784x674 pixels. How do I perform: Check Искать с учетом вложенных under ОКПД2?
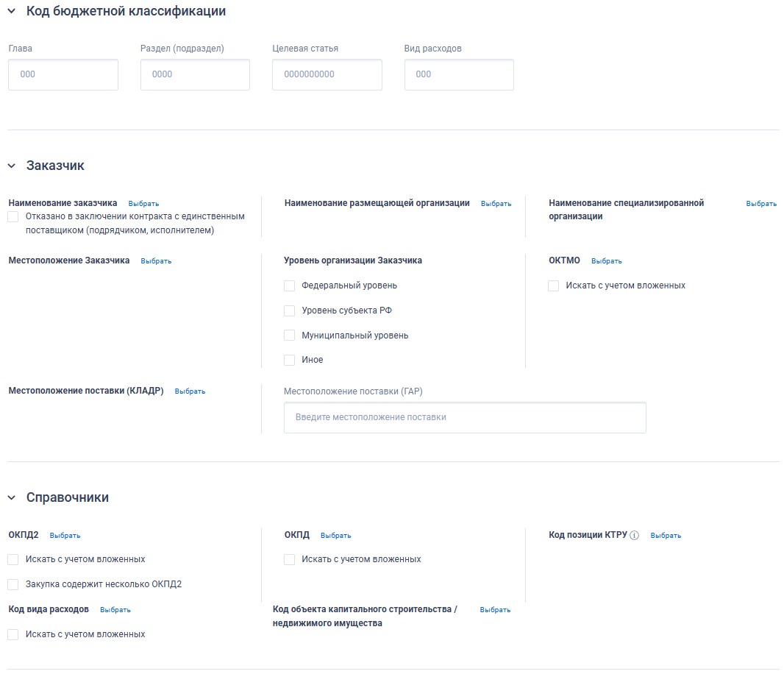click(x=13, y=559)
